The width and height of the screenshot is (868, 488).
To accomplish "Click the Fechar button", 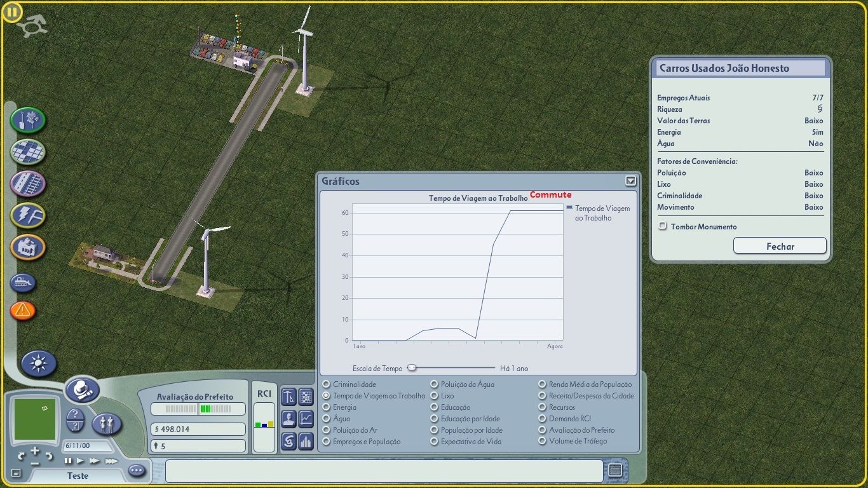I will [780, 246].
